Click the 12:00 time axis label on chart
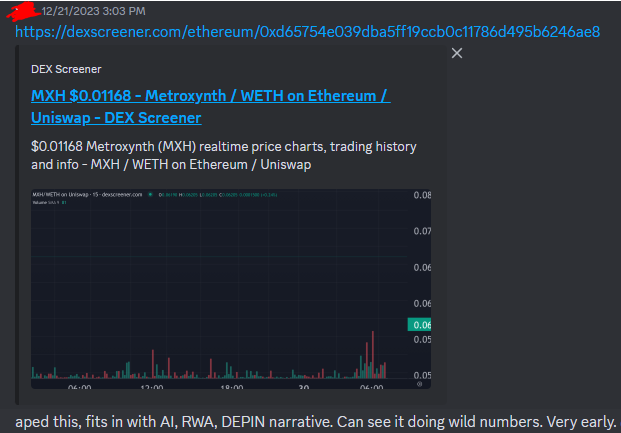Screen dimensions: 621x433 [x=152, y=387]
